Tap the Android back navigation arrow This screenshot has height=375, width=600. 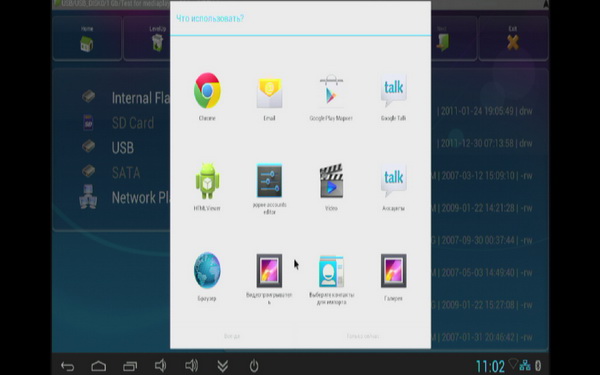[67, 366]
